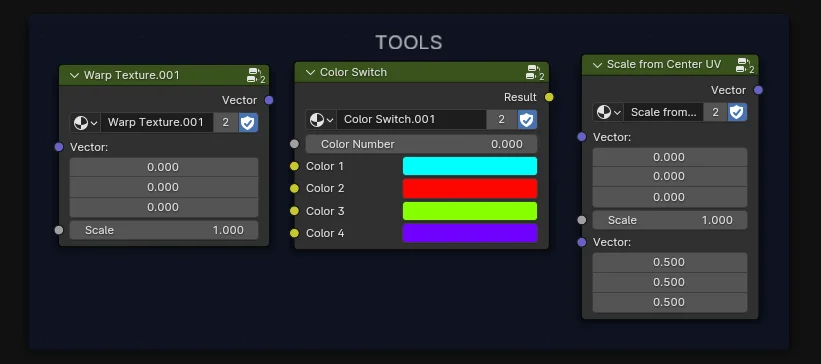Open node group icon on Warp Texture.001 header
Screen dimensions: 821x364
(256, 75)
